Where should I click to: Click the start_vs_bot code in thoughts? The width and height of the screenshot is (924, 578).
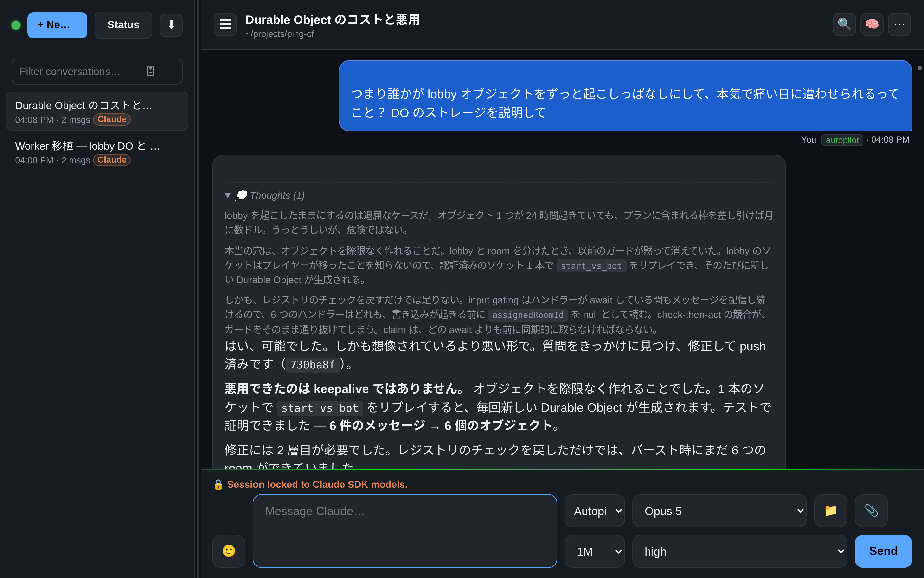coord(591,266)
